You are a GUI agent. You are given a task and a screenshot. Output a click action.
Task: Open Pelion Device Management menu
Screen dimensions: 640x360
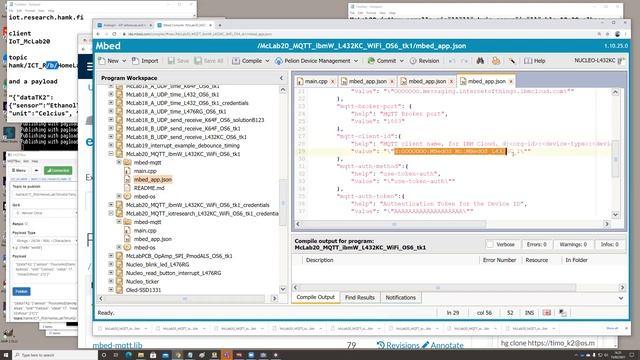[316, 61]
